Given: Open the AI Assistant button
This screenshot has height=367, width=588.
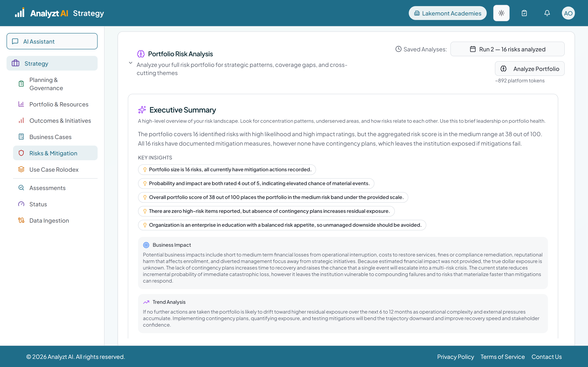Looking at the screenshot, I should [x=52, y=41].
